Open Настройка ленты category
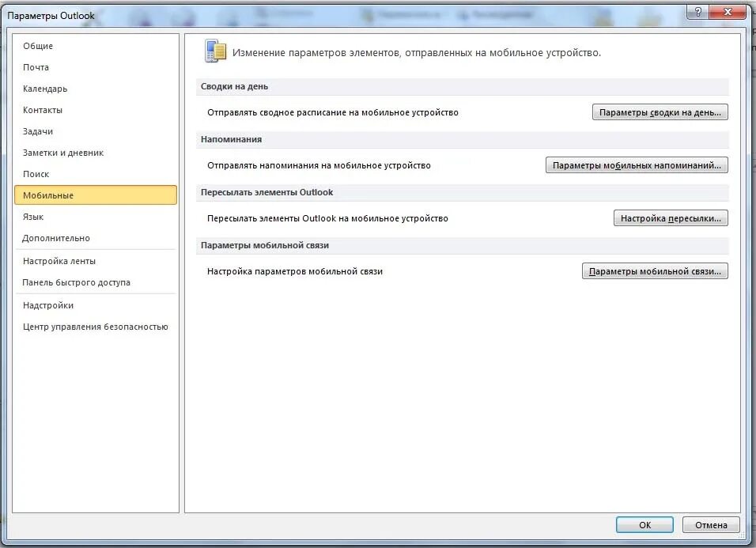The width and height of the screenshot is (756, 548). pos(96,261)
